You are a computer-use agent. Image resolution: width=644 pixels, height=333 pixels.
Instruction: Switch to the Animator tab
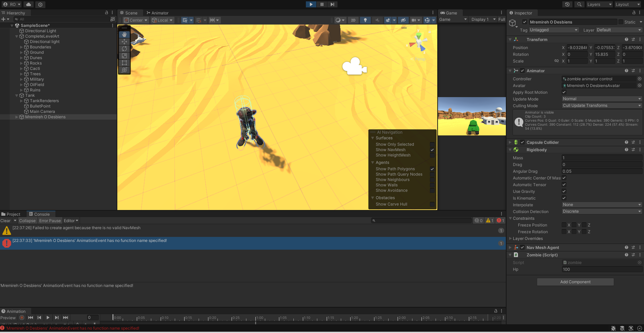(x=158, y=13)
